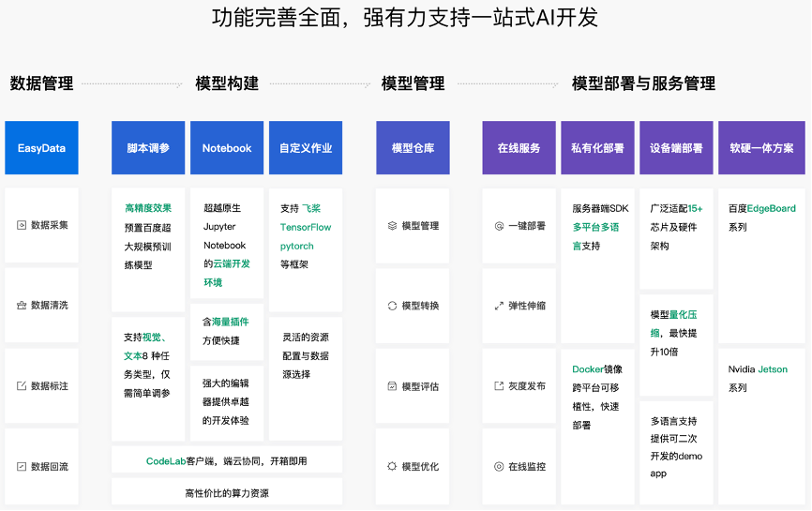Click the 一键部署 label
Viewport: 812px width, 511px height.
(x=527, y=226)
